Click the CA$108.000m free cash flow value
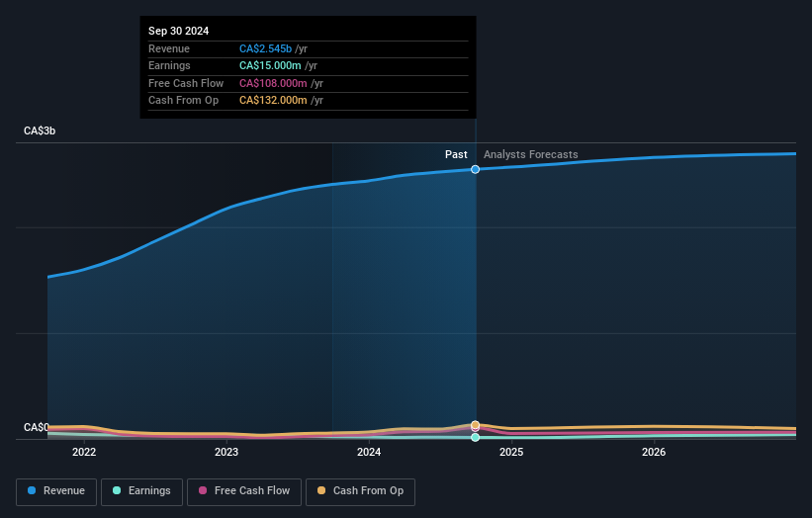 [273, 83]
